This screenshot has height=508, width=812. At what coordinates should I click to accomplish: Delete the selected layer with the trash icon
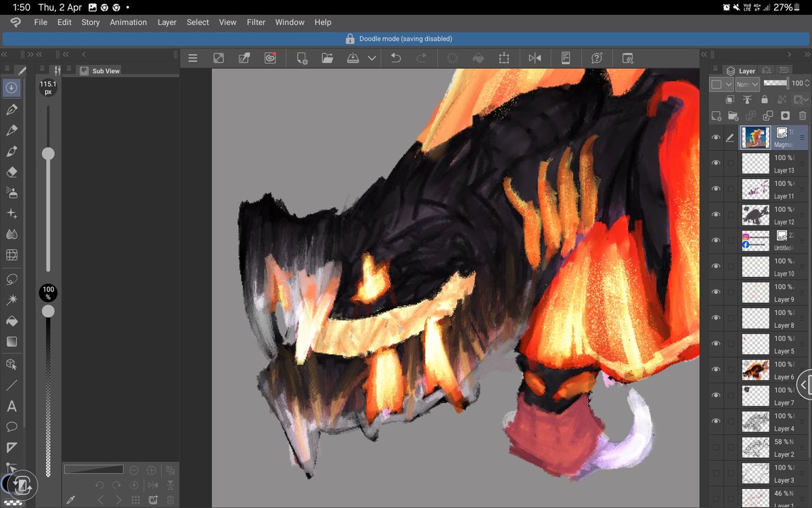802,115
